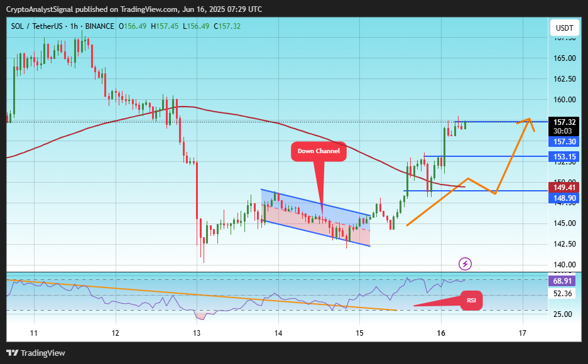Click the SOL / TetherUS symbol title
Image resolution: width=588 pixels, height=364 pixels.
(x=36, y=26)
